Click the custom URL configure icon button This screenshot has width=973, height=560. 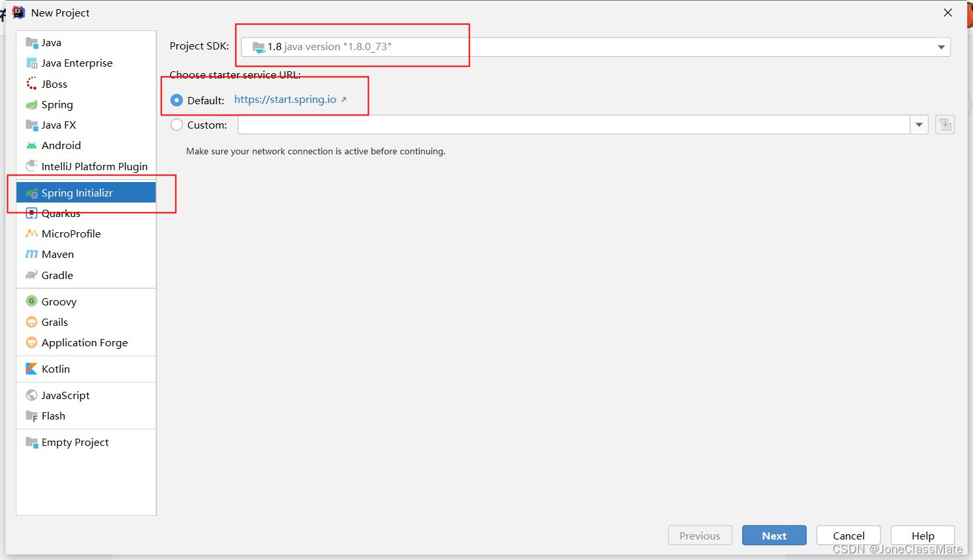tap(945, 125)
